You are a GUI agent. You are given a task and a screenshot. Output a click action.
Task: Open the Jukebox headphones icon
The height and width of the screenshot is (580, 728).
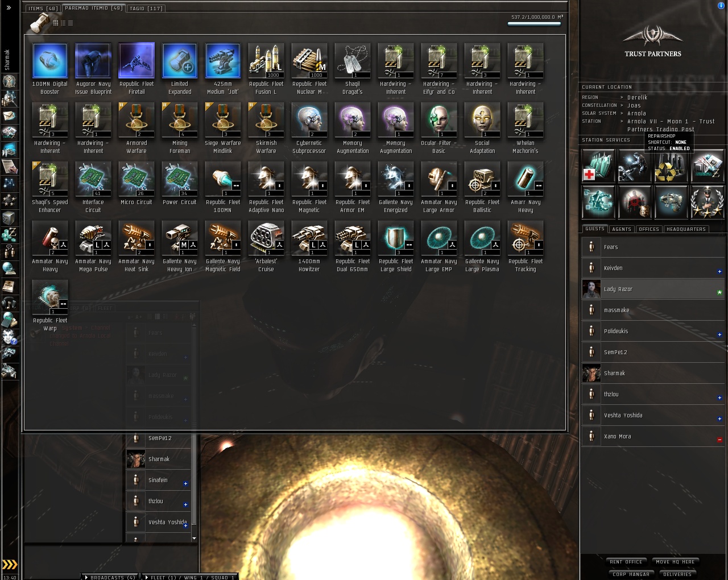9,303
